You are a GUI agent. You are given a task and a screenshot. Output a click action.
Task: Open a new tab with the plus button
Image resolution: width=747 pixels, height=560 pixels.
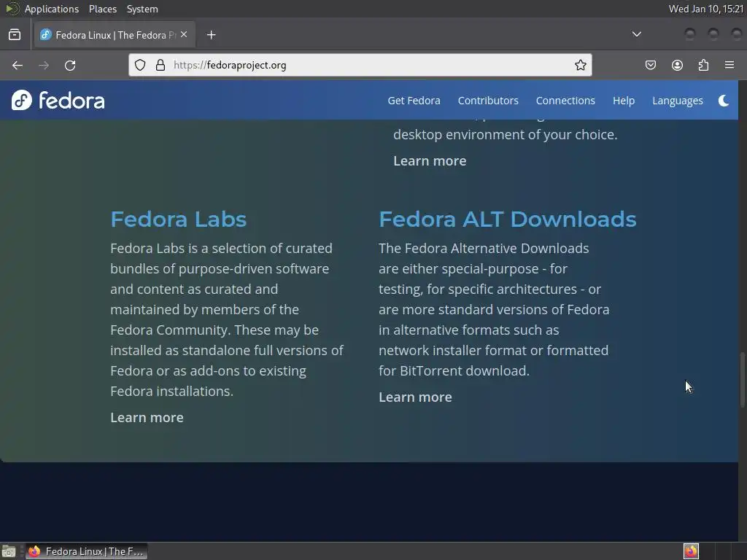pos(212,35)
